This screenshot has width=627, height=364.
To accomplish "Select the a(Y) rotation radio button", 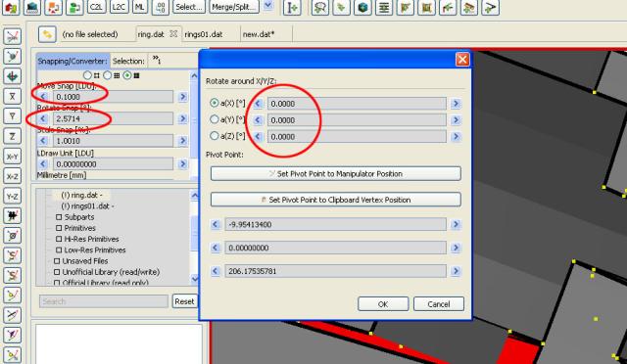I will [x=215, y=119].
